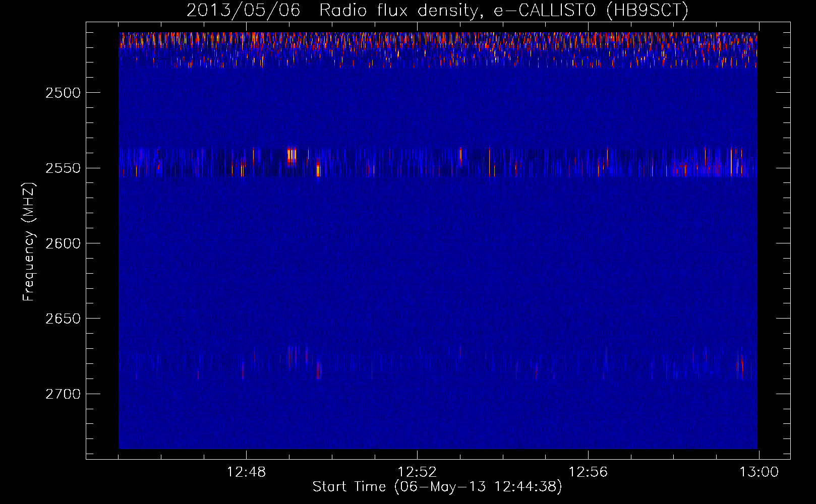The image size is (816, 504).
Task: Select the 2650 frequency tick label
Action: point(63,319)
